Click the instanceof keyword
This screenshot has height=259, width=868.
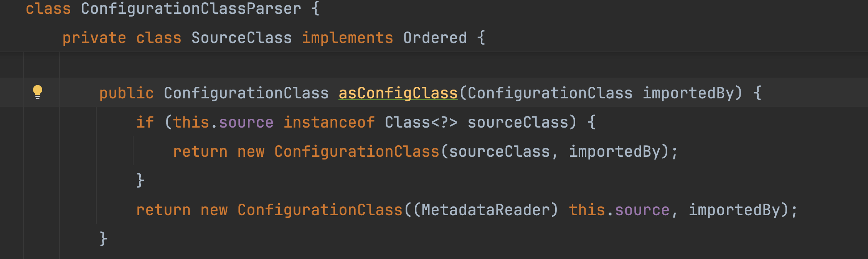(329, 122)
